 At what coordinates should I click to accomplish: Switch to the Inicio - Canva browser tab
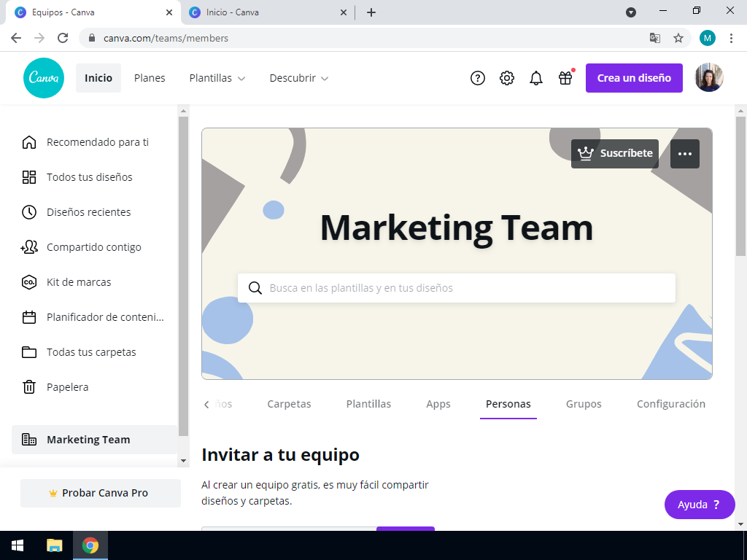267,12
